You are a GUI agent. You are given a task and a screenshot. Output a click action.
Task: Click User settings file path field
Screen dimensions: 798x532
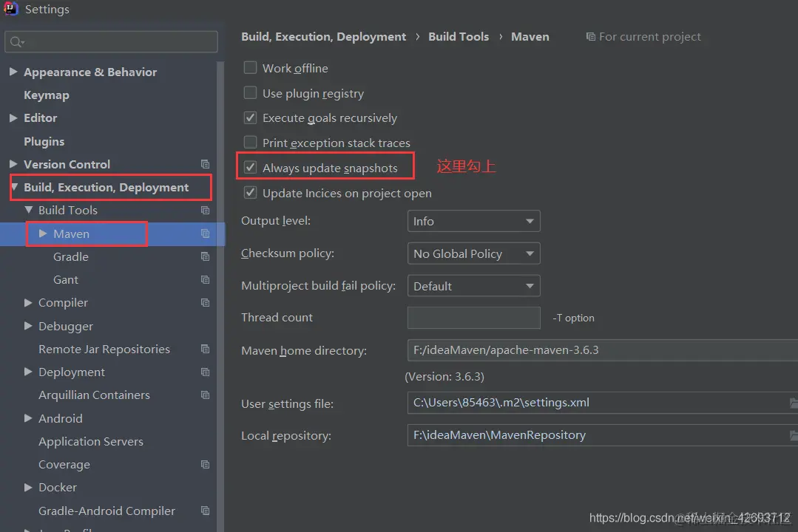[x=598, y=403]
